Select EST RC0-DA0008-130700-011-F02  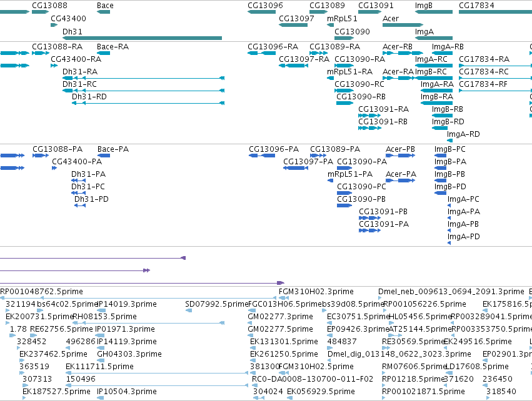(x=313, y=379)
